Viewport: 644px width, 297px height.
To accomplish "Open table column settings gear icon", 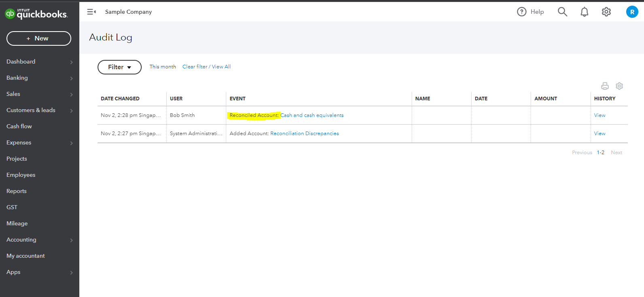I will pyautogui.click(x=619, y=86).
